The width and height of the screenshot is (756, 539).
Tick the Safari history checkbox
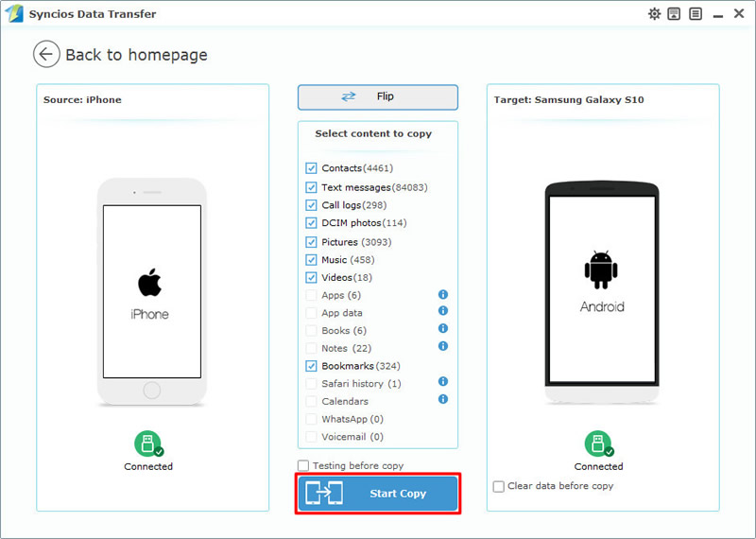pos(311,384)
